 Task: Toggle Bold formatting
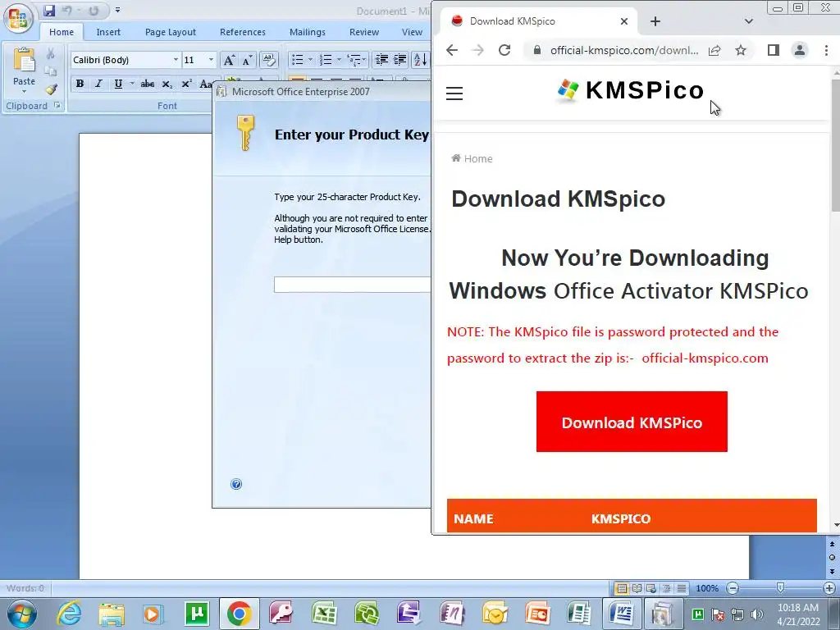pyautogui.click(x=80, y=84)
